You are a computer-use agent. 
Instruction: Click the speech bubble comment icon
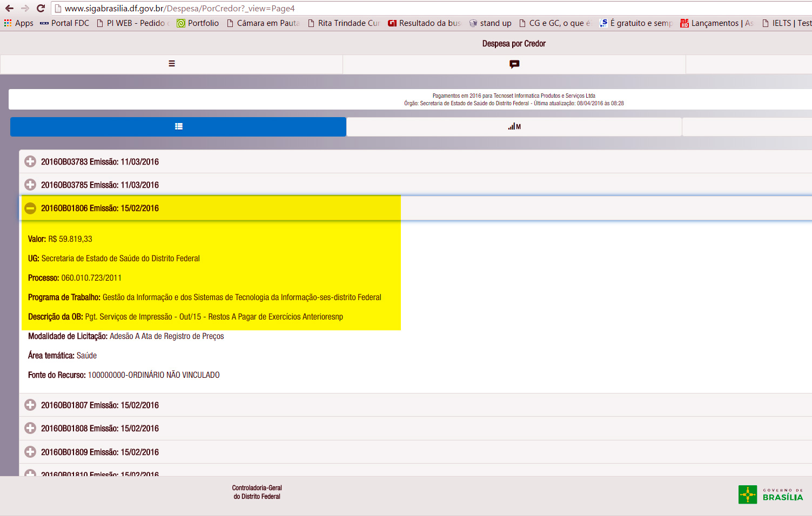(514, 64)
